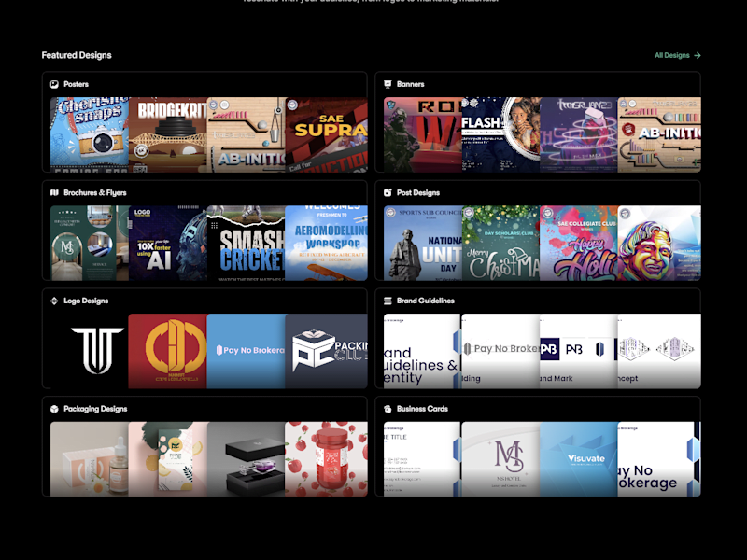Click the Post Designs category icon
Screen dimensions: 747x560
(388, 193)
